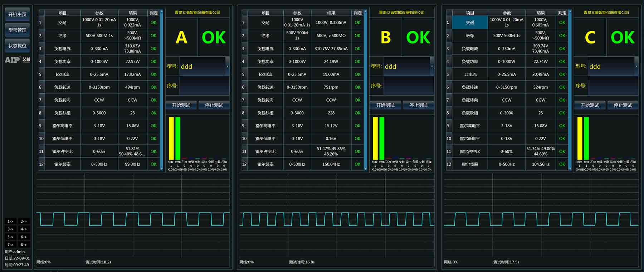644x272 pixels.
Task: Click station C 序号 serial number field
Action: click(x=613, y=86)
